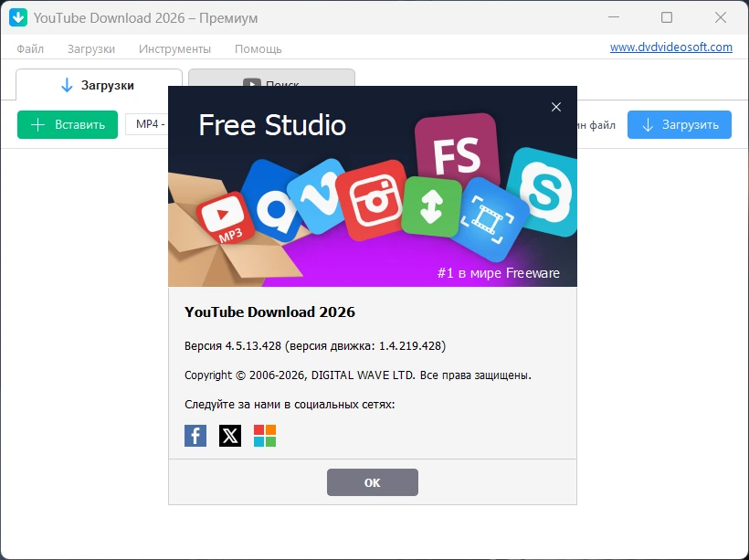
Task: Click the Instagram-style red camera icon
Action: (373, 199)
